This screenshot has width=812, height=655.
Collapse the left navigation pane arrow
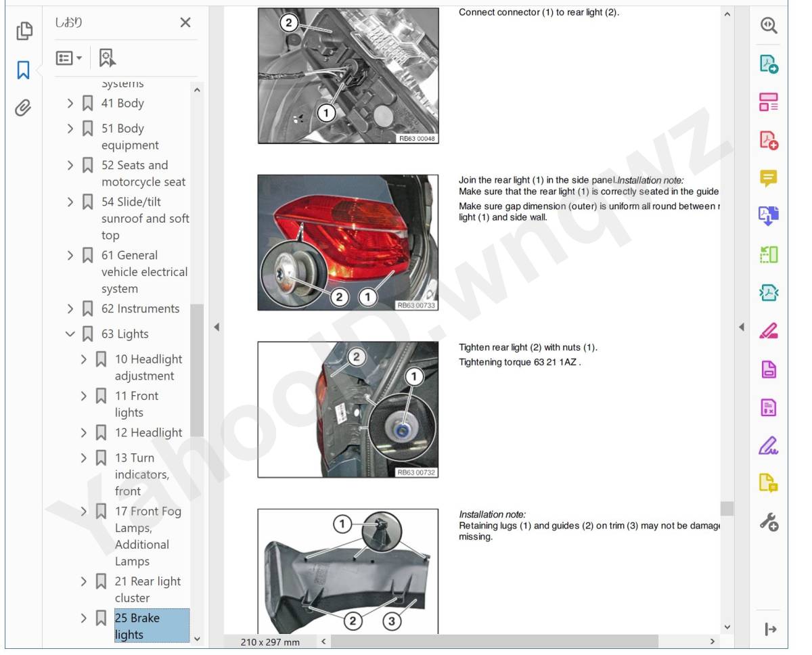(217, 327)
